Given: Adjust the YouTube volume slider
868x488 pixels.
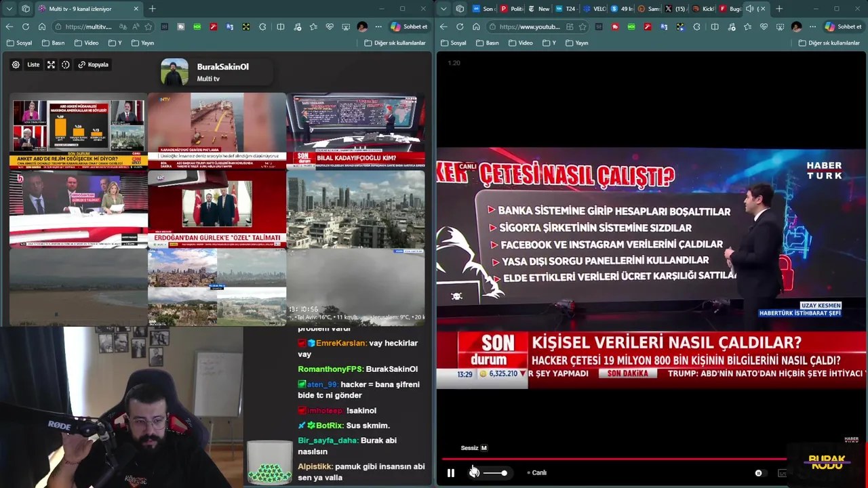Looking at the screenshot, I should (495, 472).
